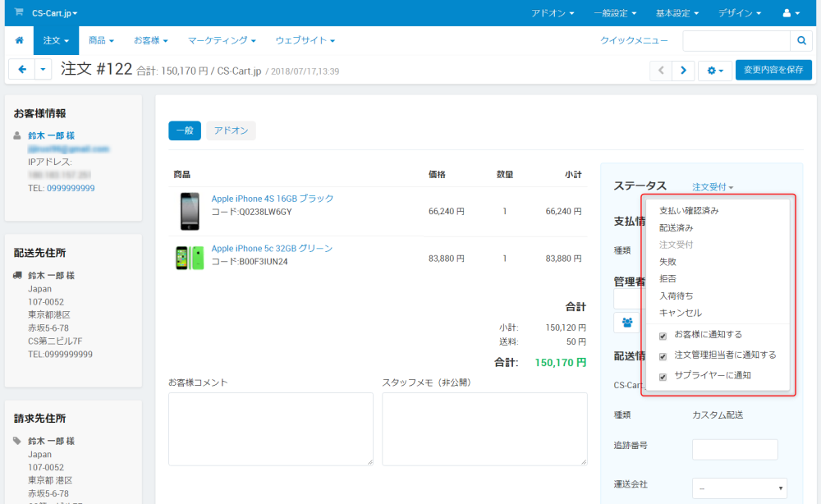Open the 一般設定 top menu

tap(615, 13)
